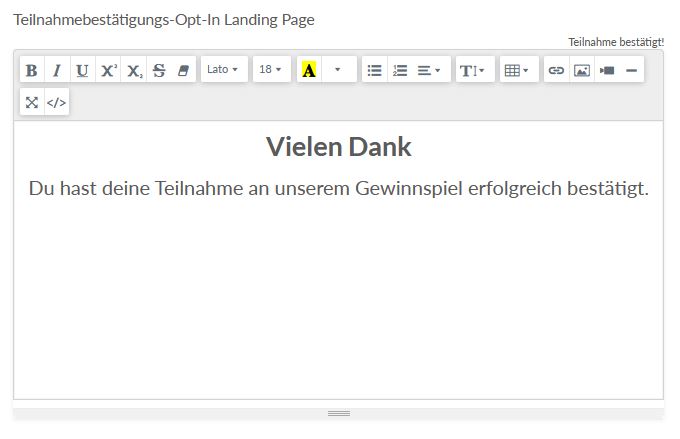Click the Vielen Dank heading

(x=339, y=147)
